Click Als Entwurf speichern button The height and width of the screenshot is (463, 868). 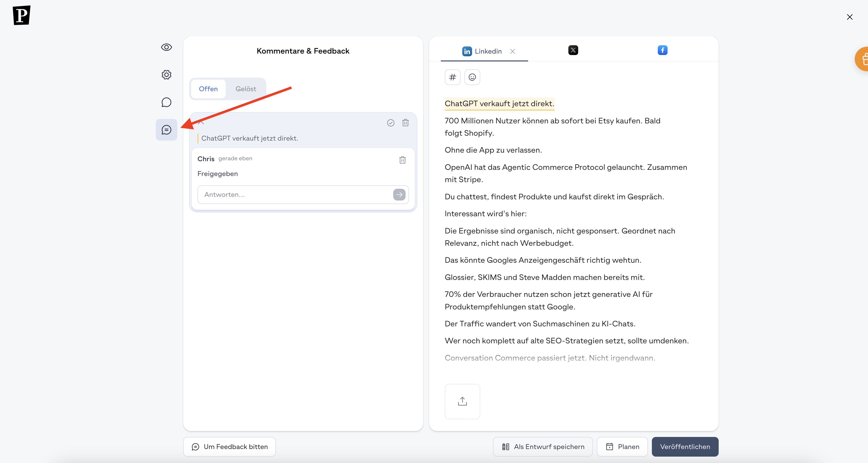click(x=543, y=447)
